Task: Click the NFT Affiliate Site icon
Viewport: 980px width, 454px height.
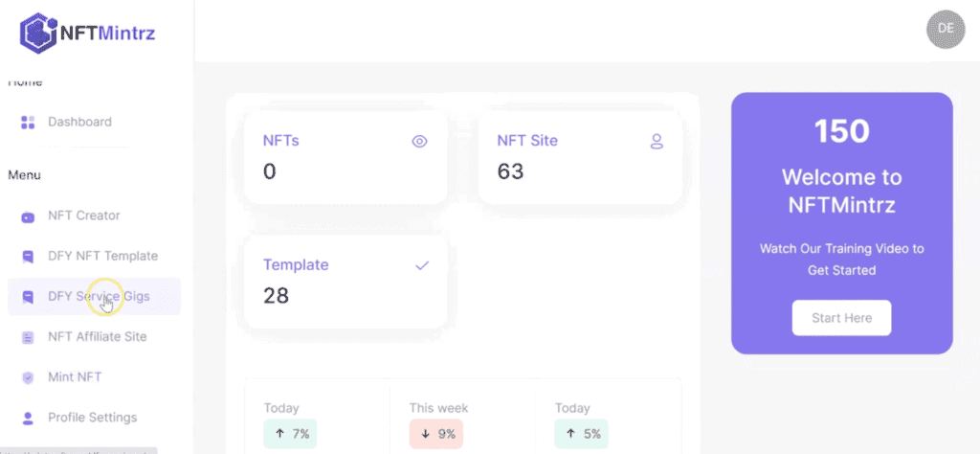Action: [x=28, y=337]
